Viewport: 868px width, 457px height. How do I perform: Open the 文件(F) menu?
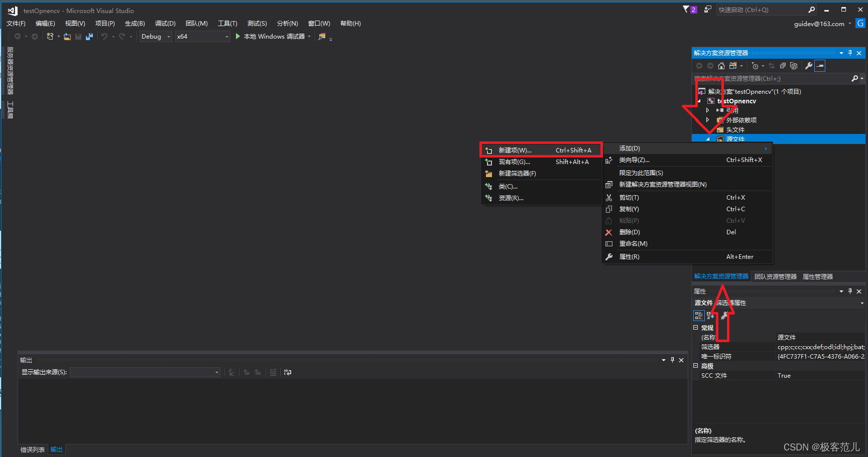[16, 24]
